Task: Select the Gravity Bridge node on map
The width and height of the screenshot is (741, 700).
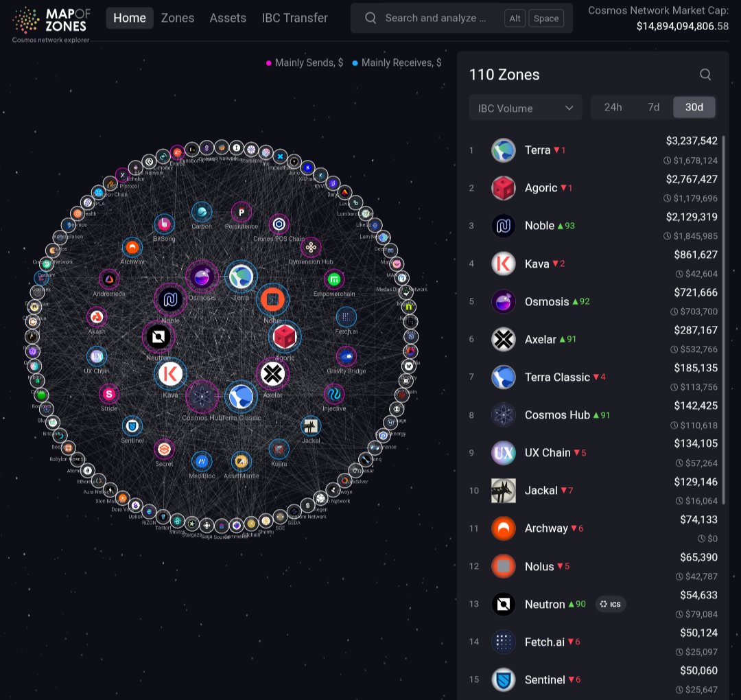Action: click(346, 356)
